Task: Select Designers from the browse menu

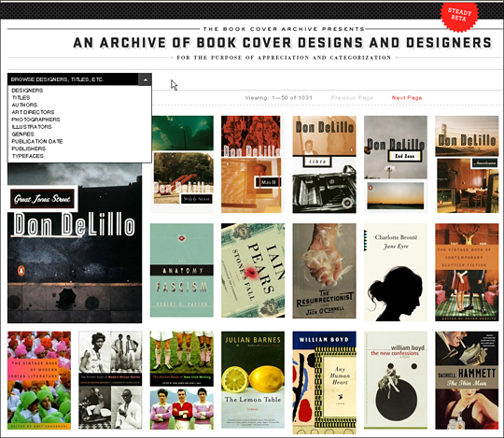Action: pyautogui.click(x=27, y=91)
